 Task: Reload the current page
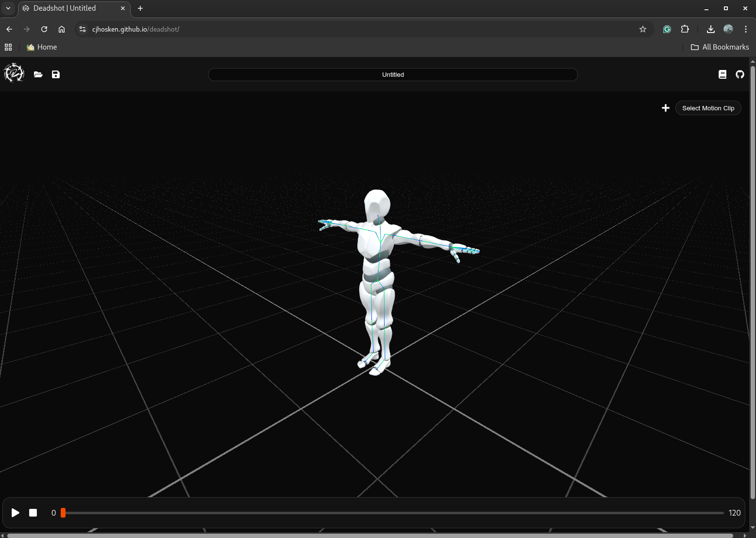44,29
